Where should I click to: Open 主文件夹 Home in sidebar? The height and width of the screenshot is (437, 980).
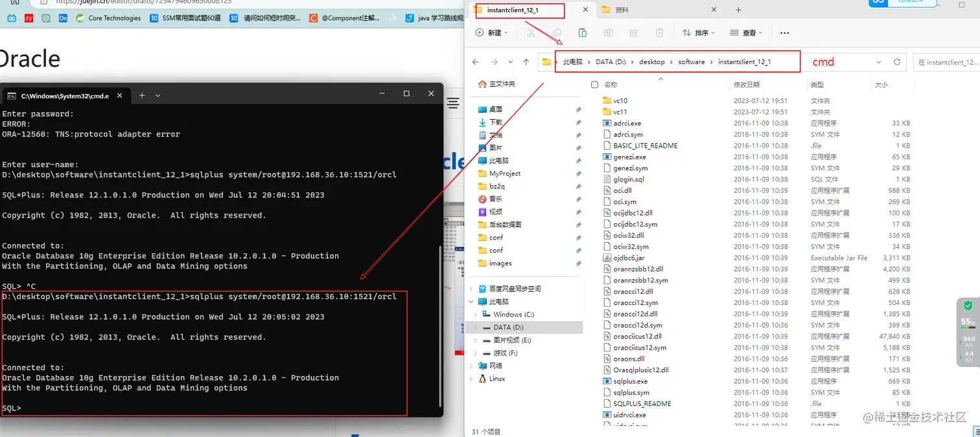[497, 84]
